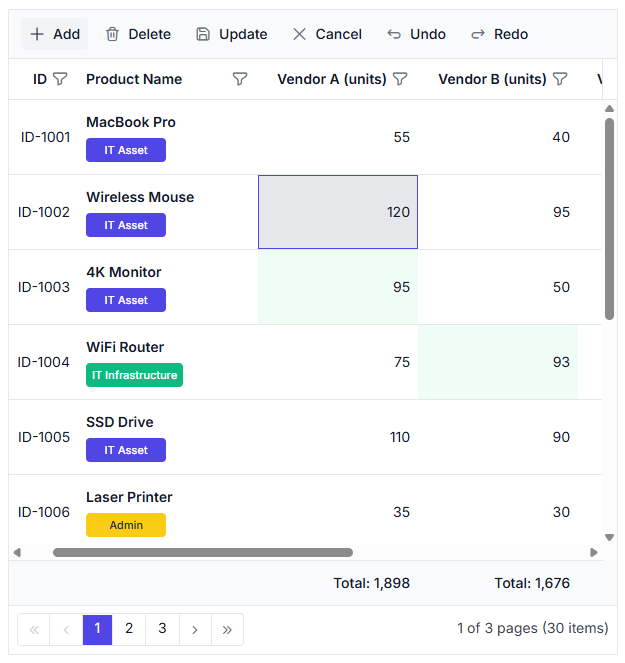Save changes with the Update button
This screenshot has width=625, height=663.
(x=232, y=34)
